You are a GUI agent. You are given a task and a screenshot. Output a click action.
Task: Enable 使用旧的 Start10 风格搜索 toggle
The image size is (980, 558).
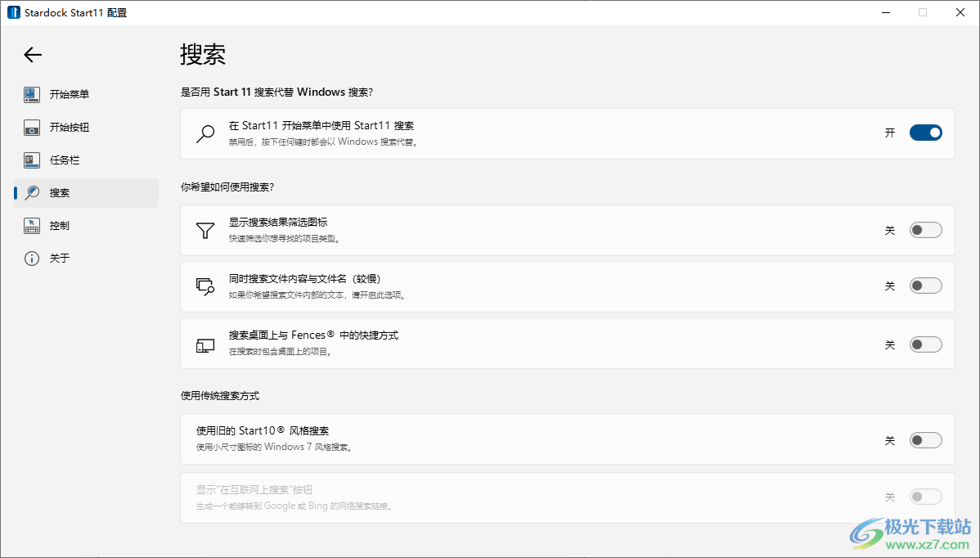coord(926,440)
